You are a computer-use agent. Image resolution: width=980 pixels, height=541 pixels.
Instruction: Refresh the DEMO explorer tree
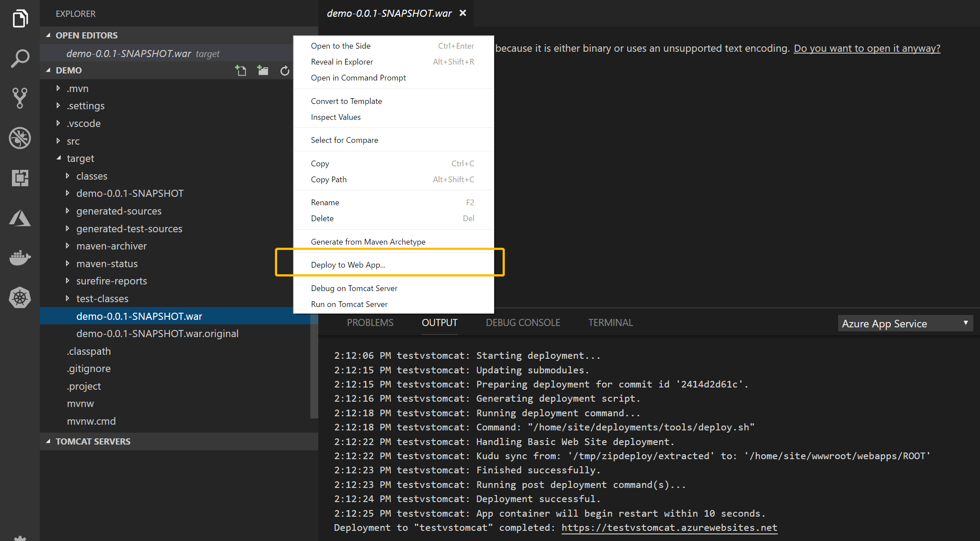(285, 70)
